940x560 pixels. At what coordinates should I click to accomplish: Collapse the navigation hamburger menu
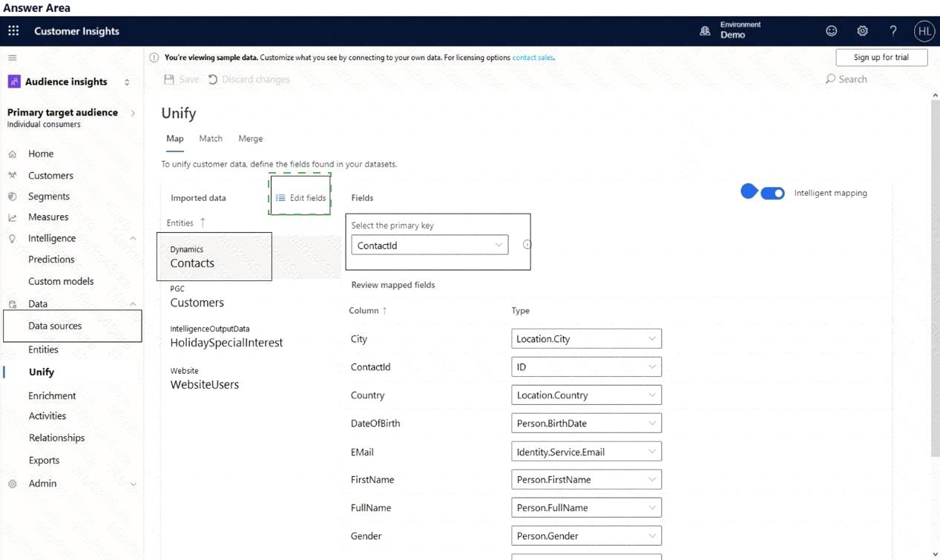click(13, 58)
